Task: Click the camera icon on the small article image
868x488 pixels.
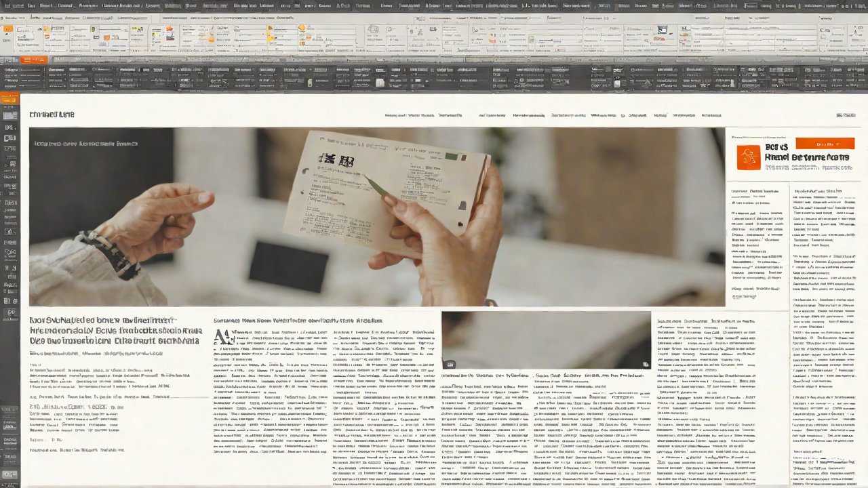Action: (450, 364)
